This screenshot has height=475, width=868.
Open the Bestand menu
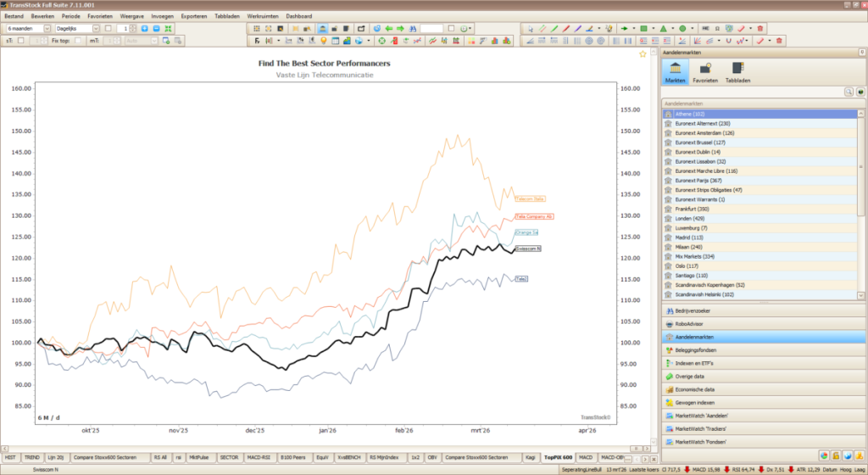point(14,16)
